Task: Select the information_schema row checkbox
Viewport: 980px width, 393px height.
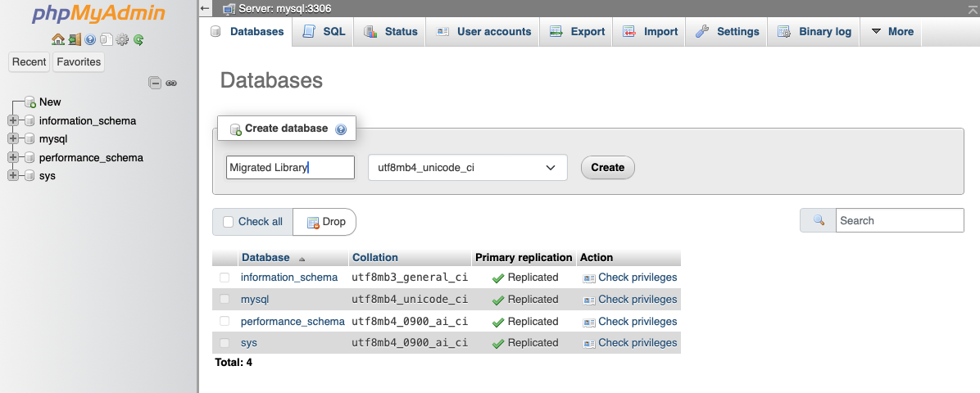Action: pos(225,278)
